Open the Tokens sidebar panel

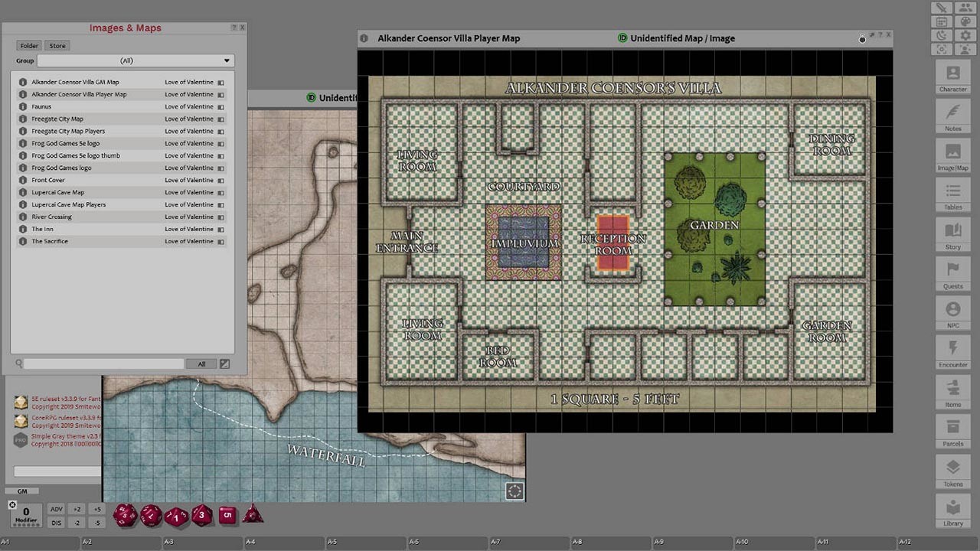point(952,471)
